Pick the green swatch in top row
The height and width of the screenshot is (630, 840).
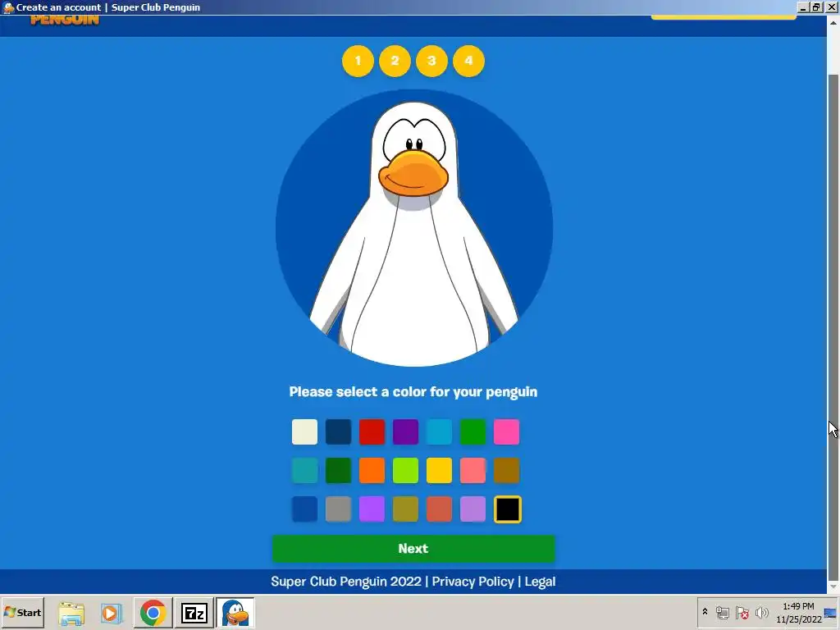473,431
